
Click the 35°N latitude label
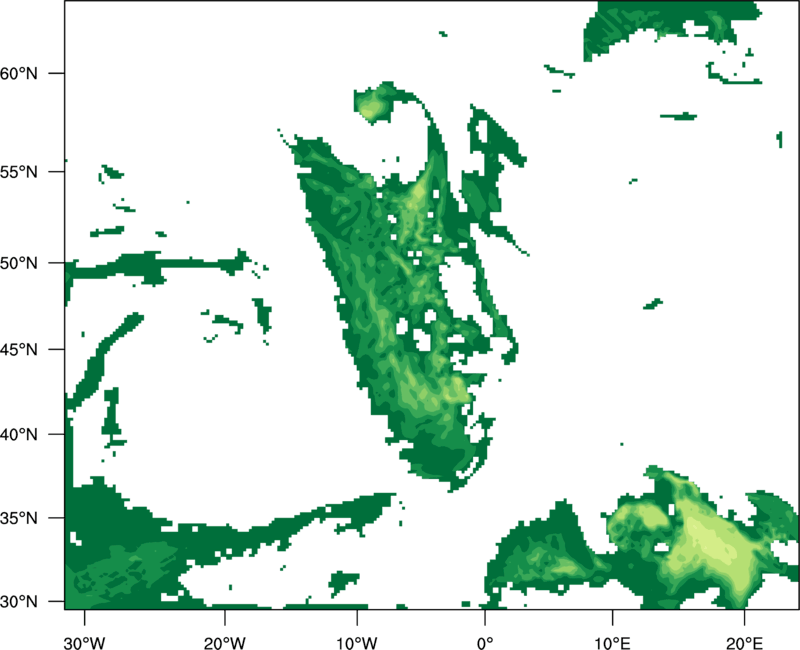(19, 518)
